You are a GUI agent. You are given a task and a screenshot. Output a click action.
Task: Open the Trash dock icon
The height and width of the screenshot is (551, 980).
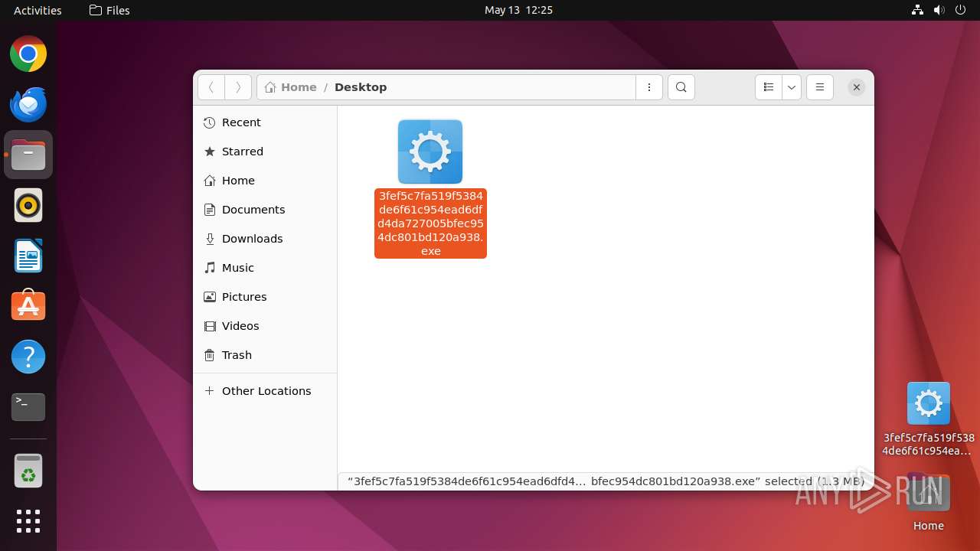(28, 471)
